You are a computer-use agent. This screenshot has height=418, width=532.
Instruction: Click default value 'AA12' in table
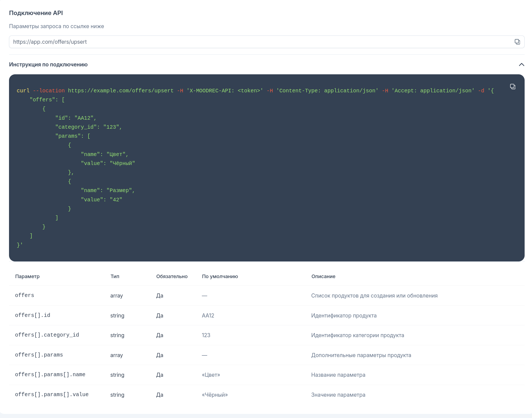coord(208,316)
